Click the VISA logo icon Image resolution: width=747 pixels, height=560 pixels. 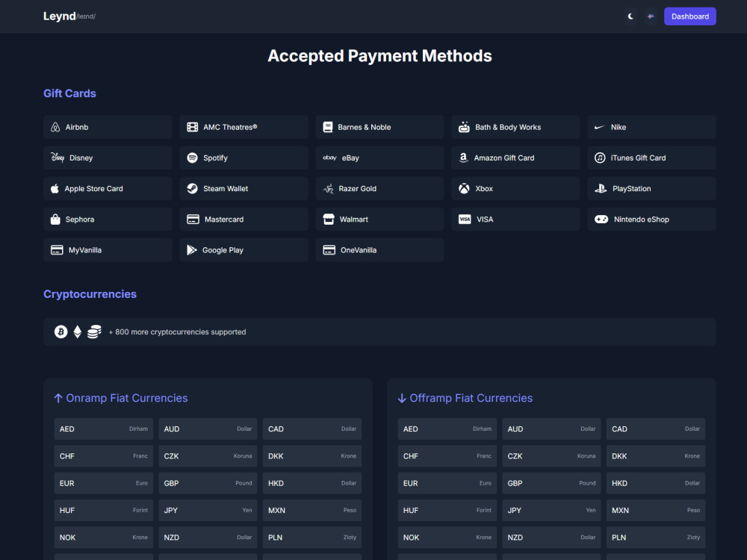coord(465,219)
